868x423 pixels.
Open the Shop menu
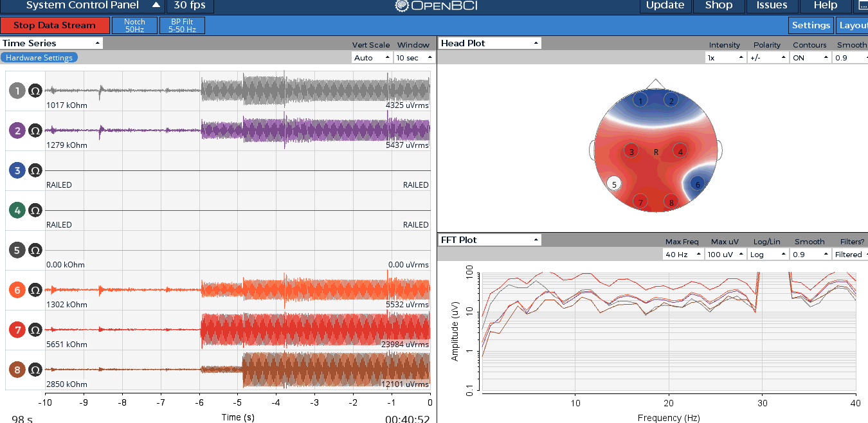pyautogui.click(x=719, y=6)
